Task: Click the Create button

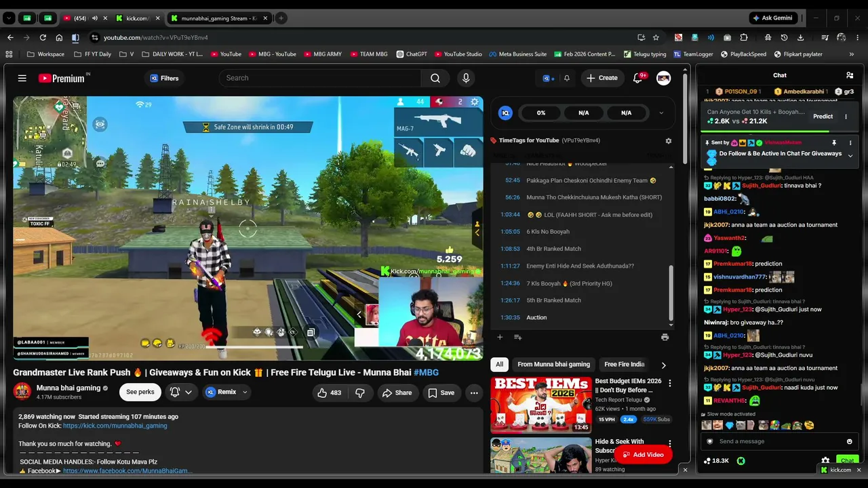Action: [x=602, y=78]
